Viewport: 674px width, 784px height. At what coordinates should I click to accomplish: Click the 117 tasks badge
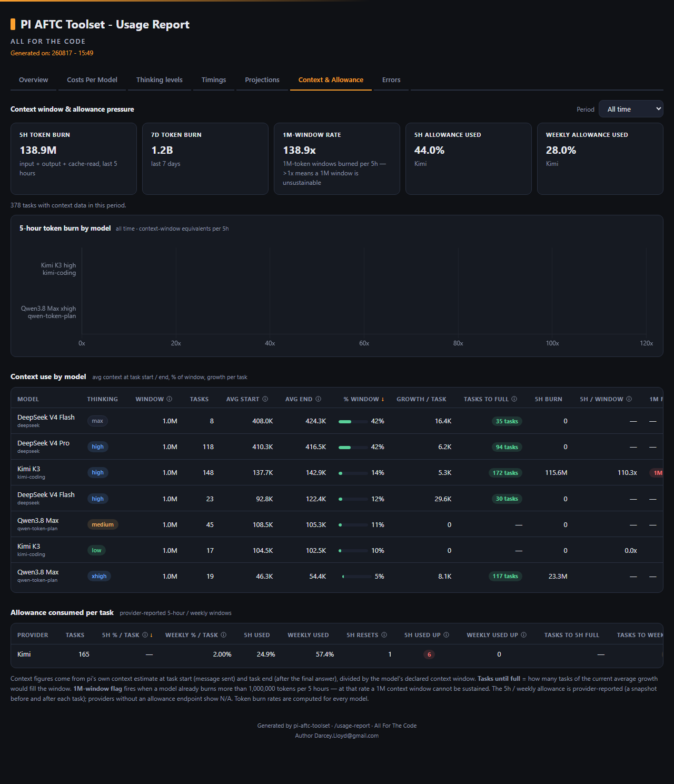coord(505,576)
